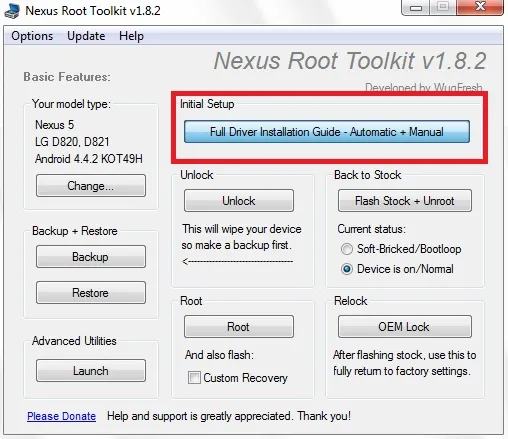Image resolution: width=508 pixels, height=439 pixels.
Task: Click the disabled maximize window button
Action: (x=443, y=7)
